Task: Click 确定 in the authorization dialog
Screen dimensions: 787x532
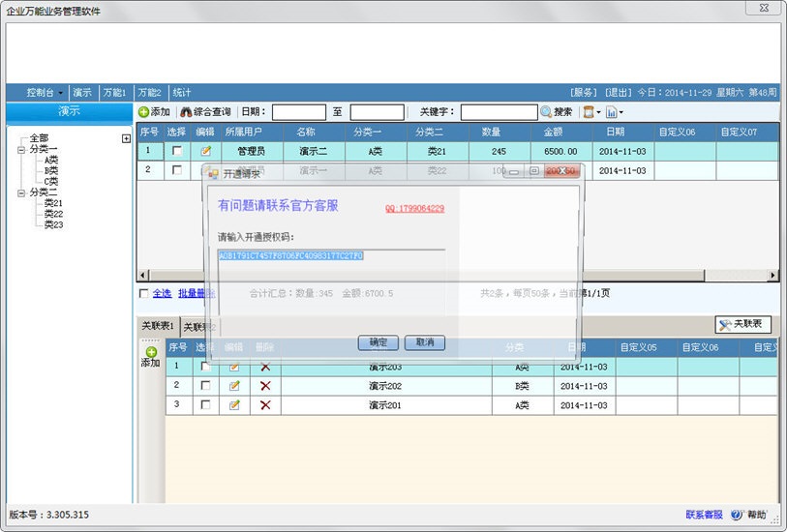Action: tap(378, 342)
